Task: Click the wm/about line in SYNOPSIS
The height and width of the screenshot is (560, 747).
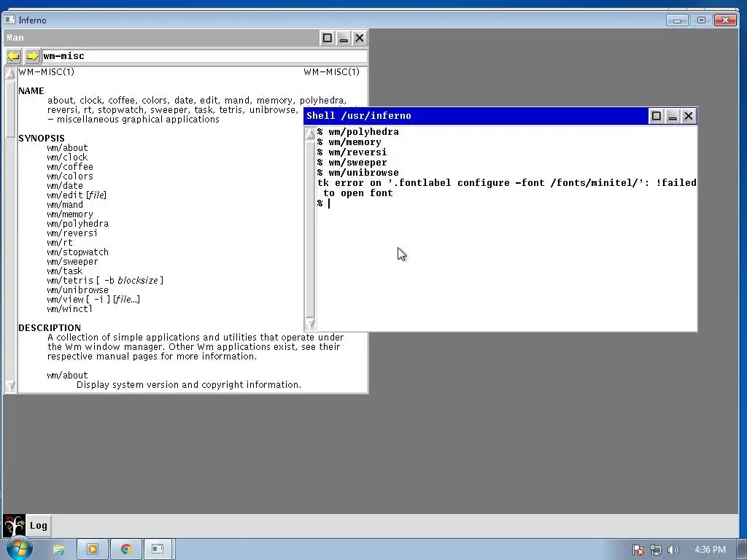Action: click(x=67, y=147)
